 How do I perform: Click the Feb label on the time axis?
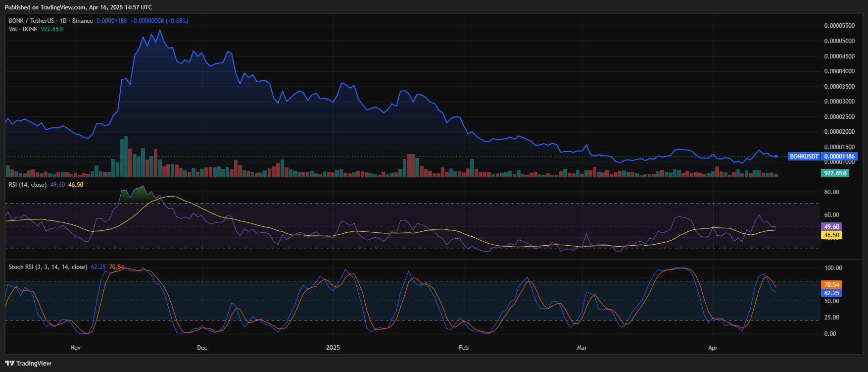(464, 348)
